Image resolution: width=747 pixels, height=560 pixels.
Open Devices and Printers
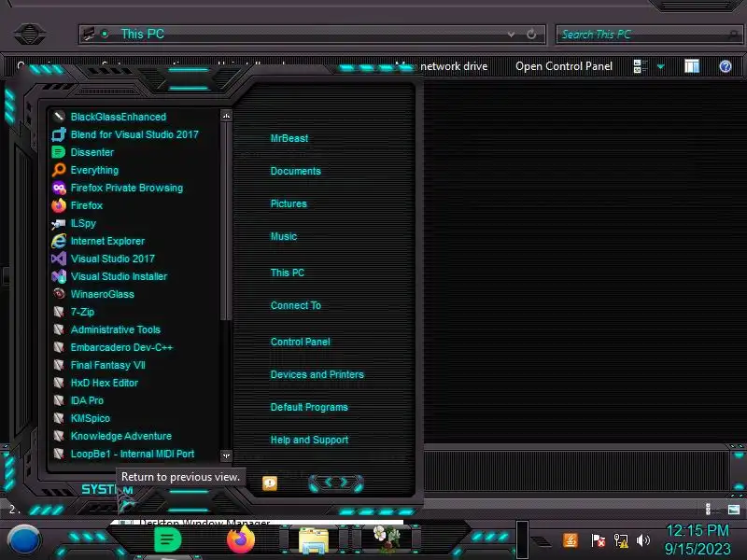(x=317, y=375)
